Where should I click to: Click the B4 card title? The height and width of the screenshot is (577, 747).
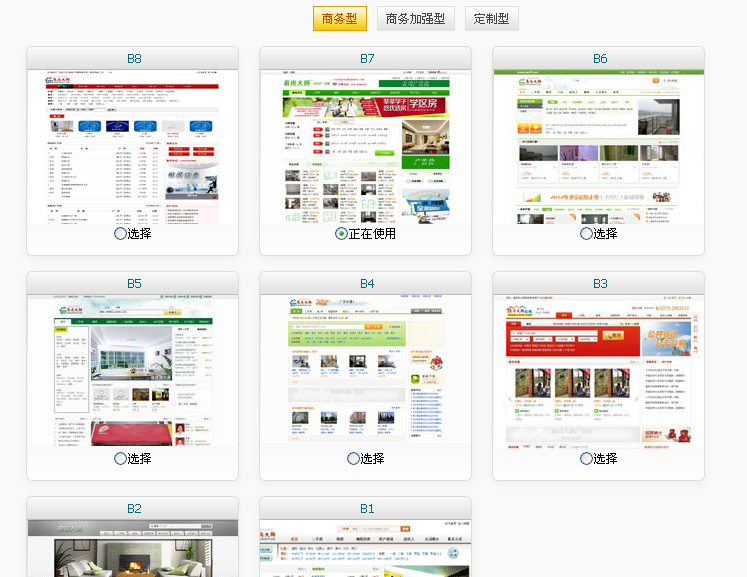367,283
